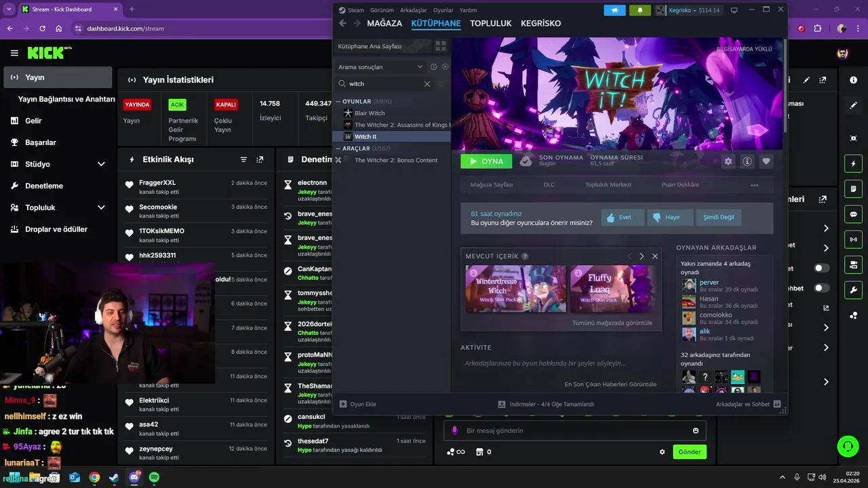Screen dimensions: 868x488
Task: Click Bir mesaj gönderin input field
Action: pyautogui.click(x=575, y=430)
